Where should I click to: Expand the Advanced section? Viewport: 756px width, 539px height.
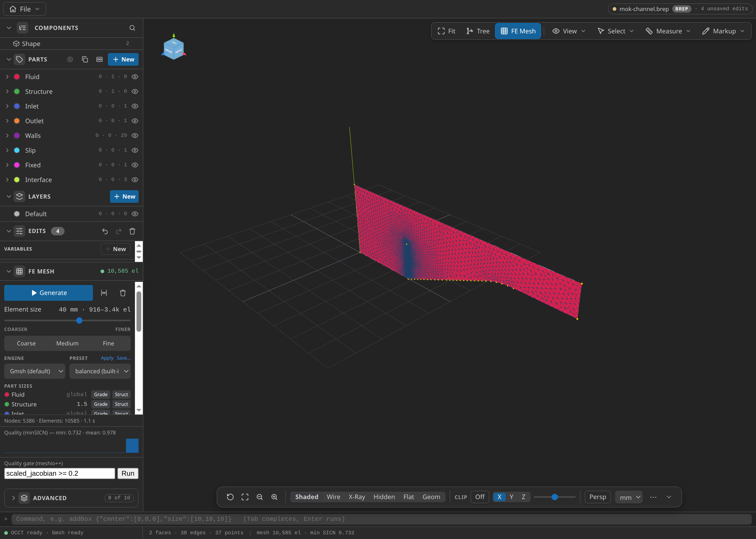(x=13, y=498)
